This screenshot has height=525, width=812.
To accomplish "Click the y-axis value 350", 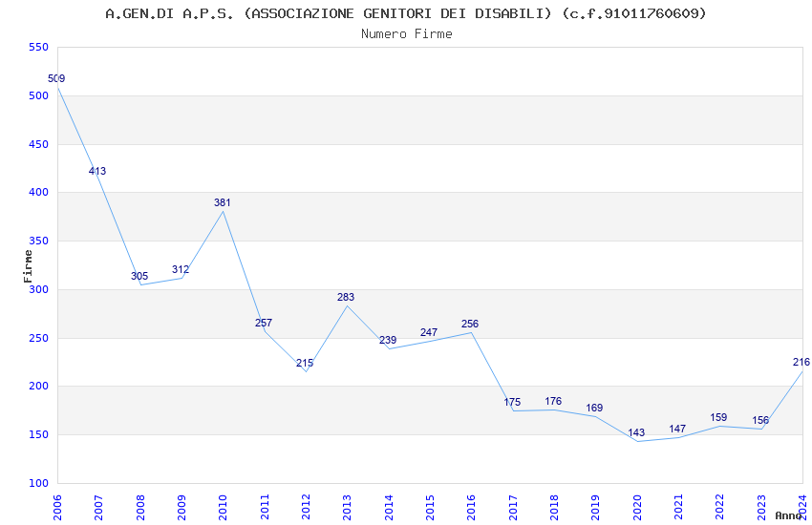I will pyautogui.click(x=39, y=241).
